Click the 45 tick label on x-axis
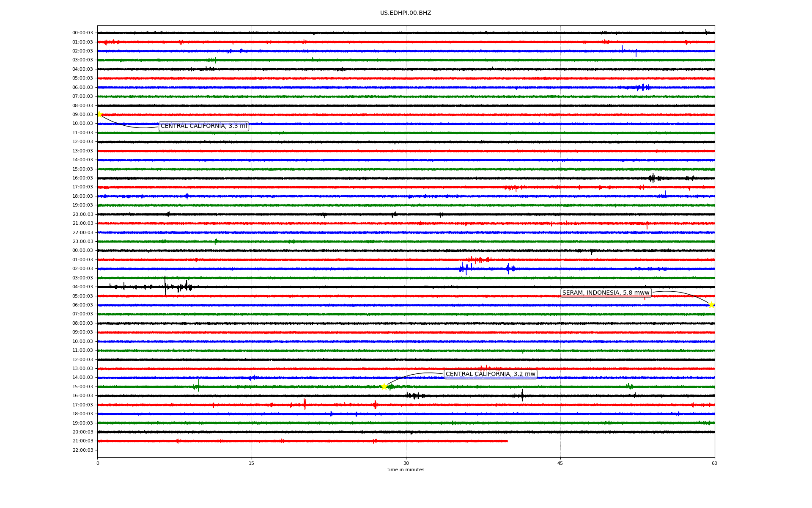 560,463
